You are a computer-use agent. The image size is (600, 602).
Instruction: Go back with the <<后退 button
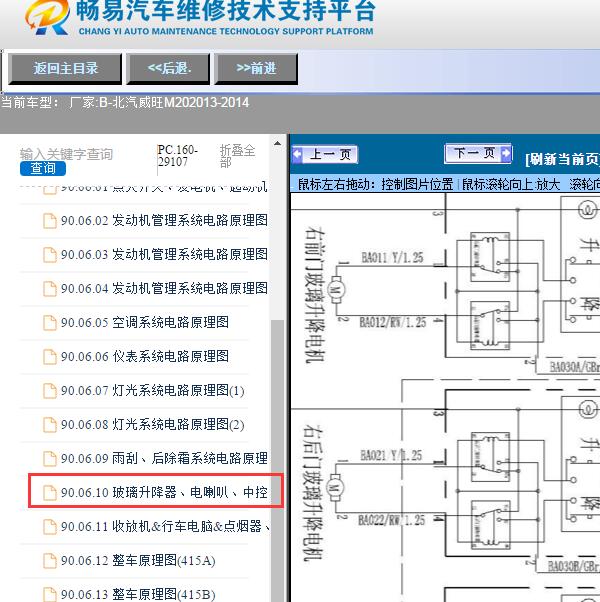169,69
